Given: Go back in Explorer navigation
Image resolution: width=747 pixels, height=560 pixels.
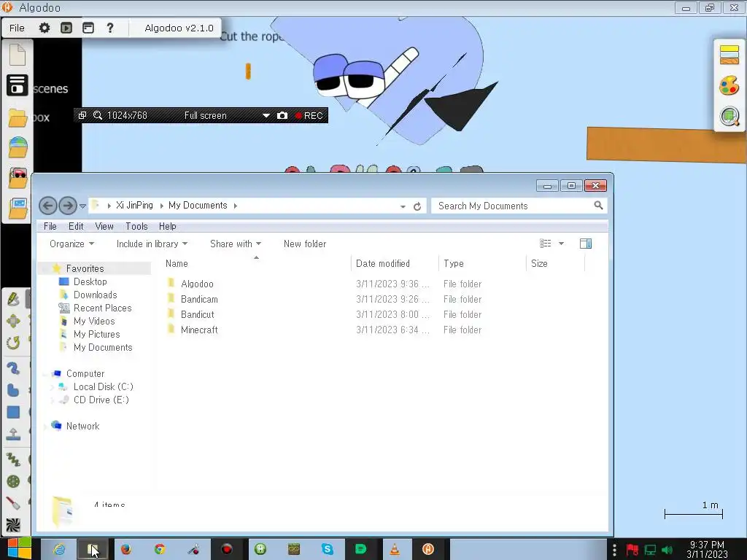Looking at the screenshot, I should 47,206.
